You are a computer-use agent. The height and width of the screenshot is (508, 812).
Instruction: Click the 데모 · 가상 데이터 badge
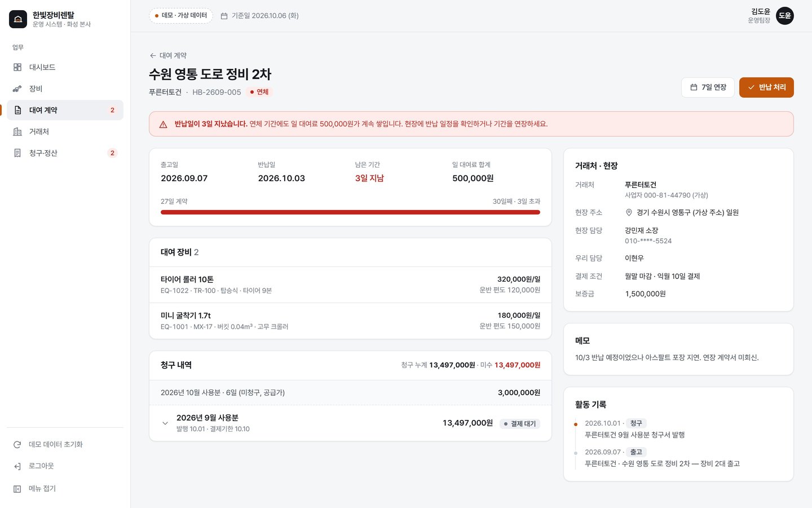[181, 16]
